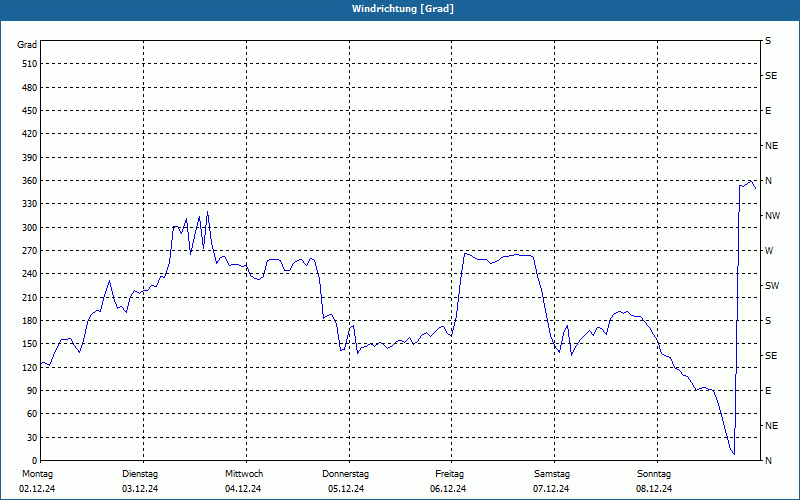Pick the 240 degree axis label

point(30,273)
